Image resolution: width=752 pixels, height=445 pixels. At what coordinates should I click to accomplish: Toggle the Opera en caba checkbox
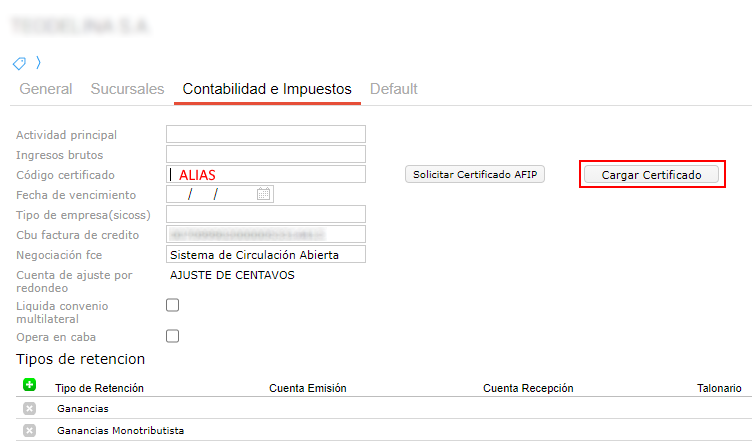172,336
